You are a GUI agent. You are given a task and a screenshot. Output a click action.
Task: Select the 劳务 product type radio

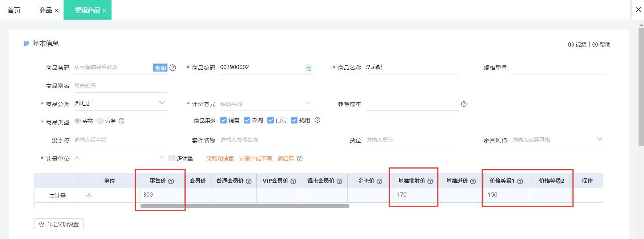(x=100, y=121)
